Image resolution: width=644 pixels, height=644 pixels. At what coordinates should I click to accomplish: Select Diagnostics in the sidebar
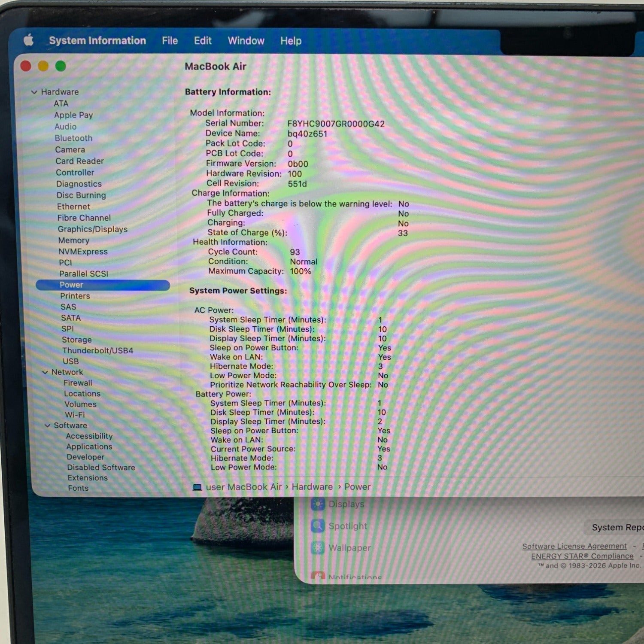pyautogui.click(x=79, y=184)
